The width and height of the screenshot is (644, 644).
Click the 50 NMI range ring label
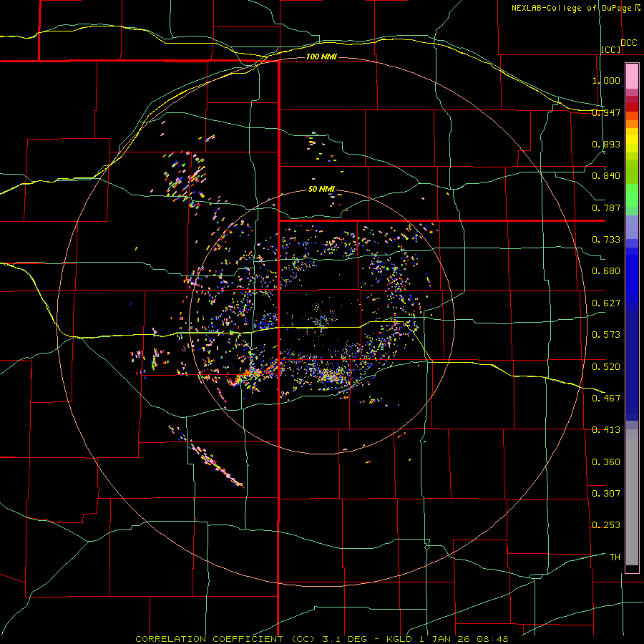[321, 190]
